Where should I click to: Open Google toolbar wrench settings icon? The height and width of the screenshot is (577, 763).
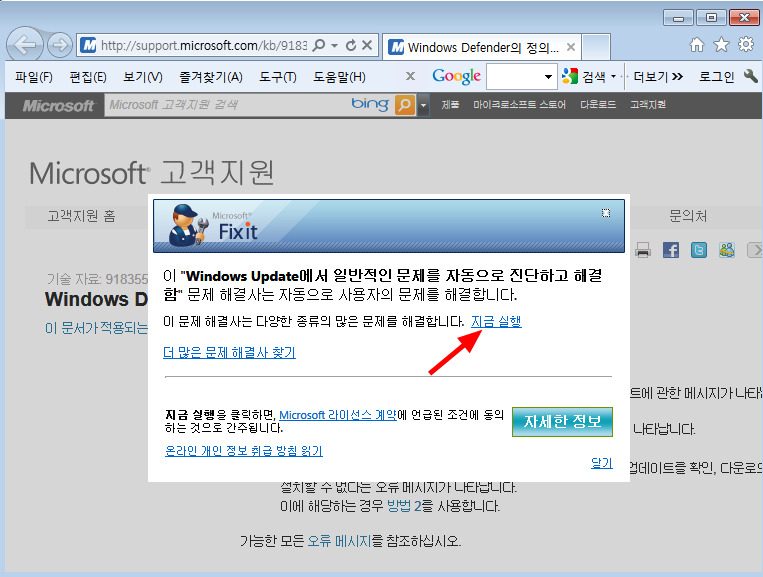[x=751, y=77]
